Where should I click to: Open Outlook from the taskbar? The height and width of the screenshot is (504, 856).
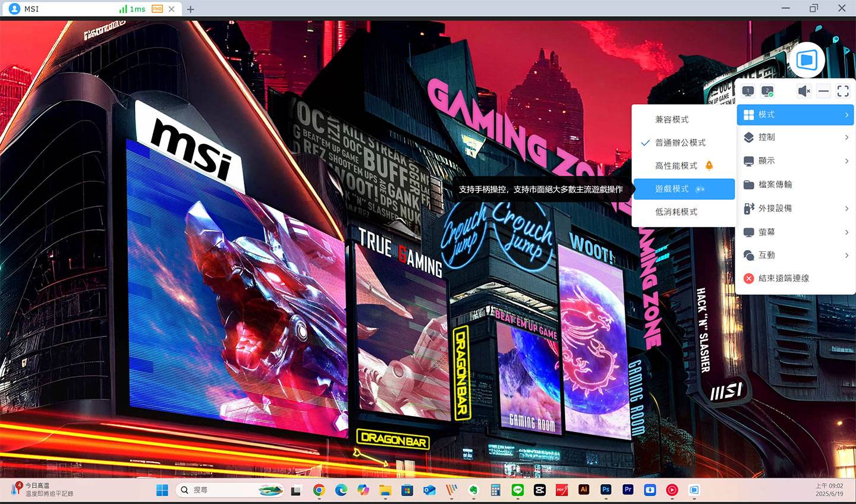click(429, 490)
